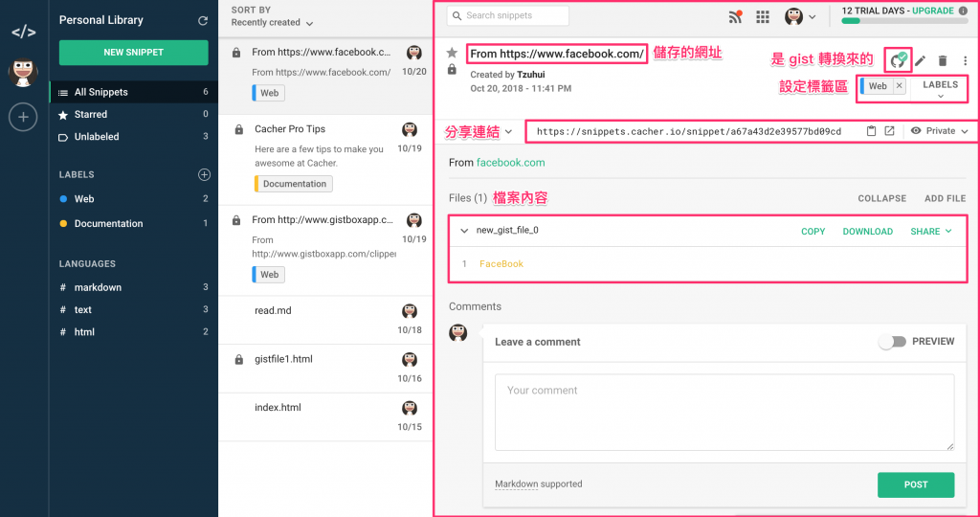
Task: Click the FaceBook code line
Action: pos(501,264)
